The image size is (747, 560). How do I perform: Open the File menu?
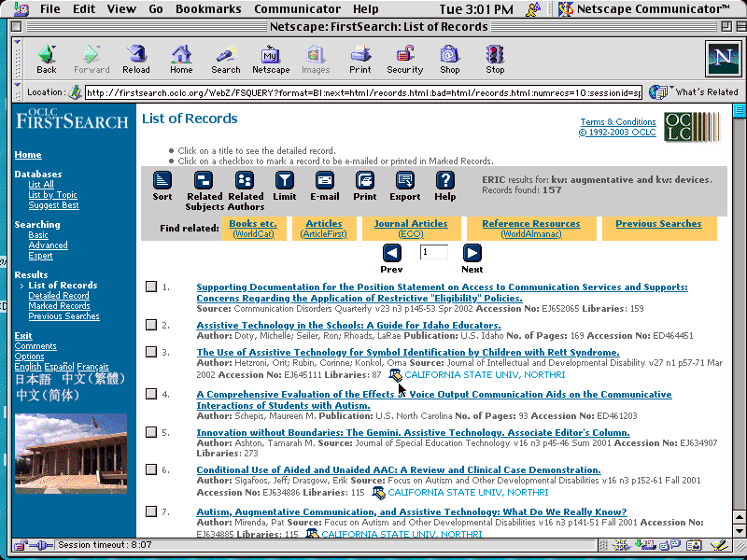pyautogui.click(x=50, y=9)
